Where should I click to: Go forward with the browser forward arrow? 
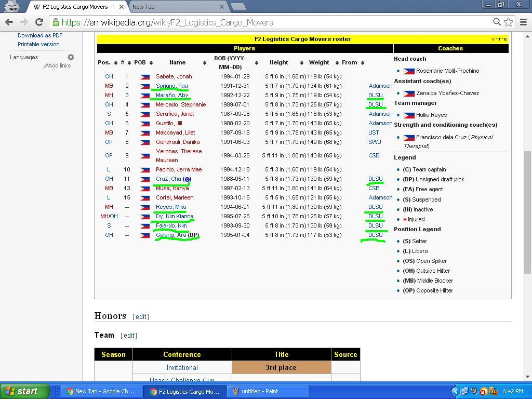24,22
